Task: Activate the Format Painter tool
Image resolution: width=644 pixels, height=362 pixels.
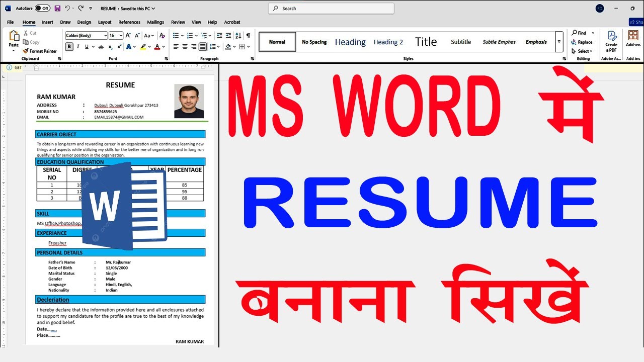Action: click(x=40, y=51)
